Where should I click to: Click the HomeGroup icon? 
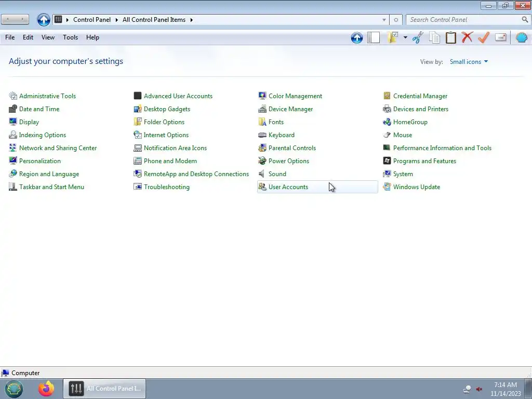coord(387,122)
